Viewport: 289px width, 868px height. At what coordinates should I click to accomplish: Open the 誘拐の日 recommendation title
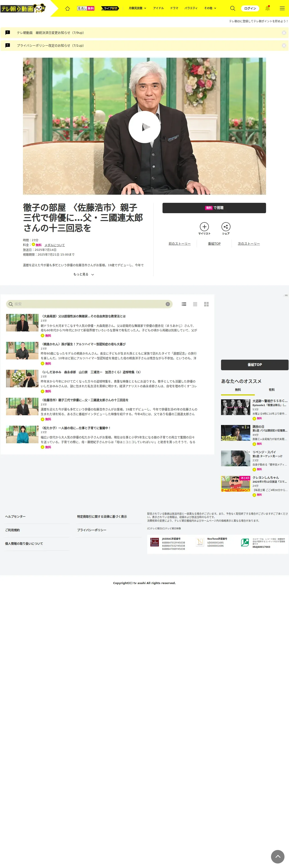pos(258,427)
